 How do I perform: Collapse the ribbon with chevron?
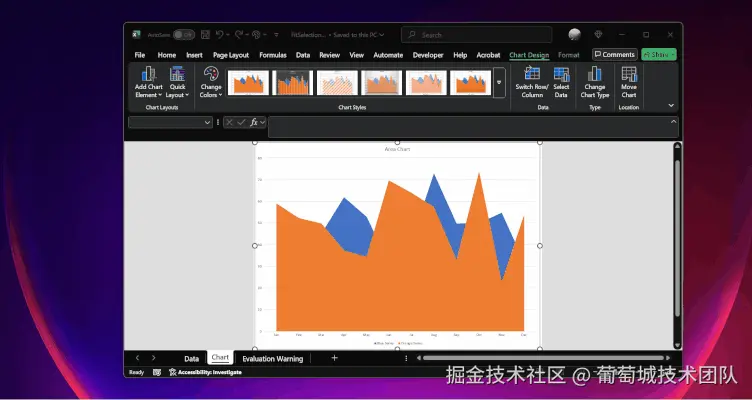671,106
